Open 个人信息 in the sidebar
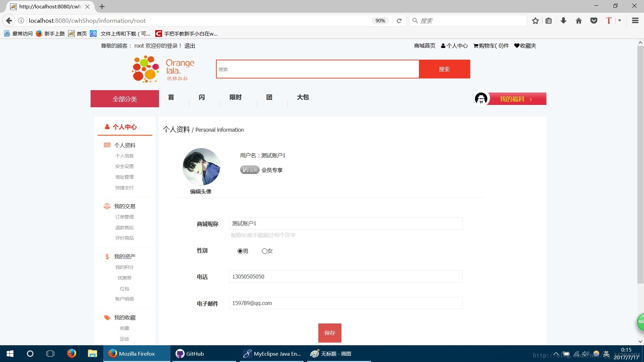The height and width of the screenshot is (362, 644). pyautogui.click(x=124, y=156)
